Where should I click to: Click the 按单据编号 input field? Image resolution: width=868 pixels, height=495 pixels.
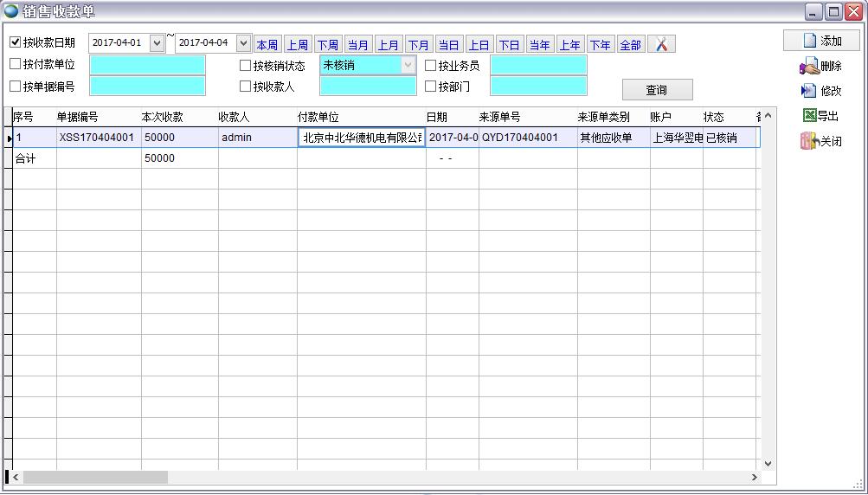click(147, 87)
